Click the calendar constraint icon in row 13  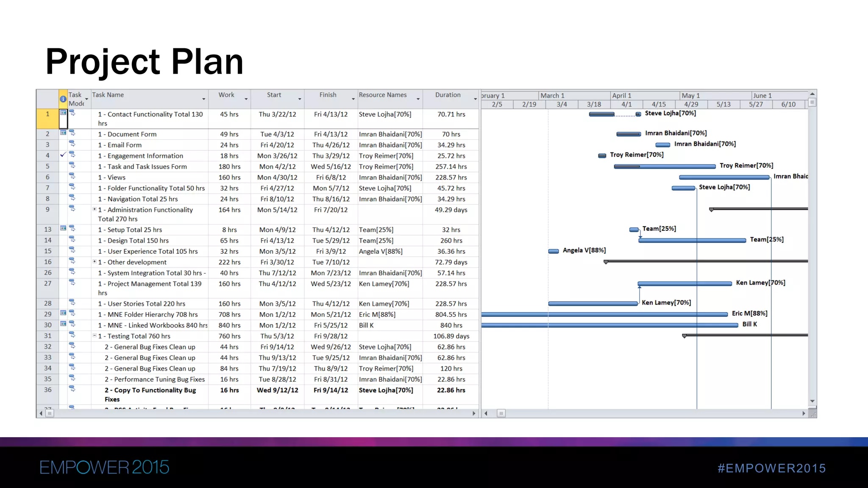[x=63, y=228]
